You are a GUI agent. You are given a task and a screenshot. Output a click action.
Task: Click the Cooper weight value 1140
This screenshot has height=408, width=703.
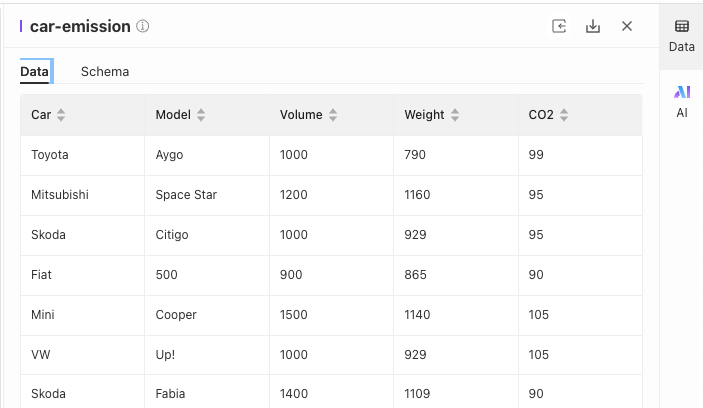(417, 315)
